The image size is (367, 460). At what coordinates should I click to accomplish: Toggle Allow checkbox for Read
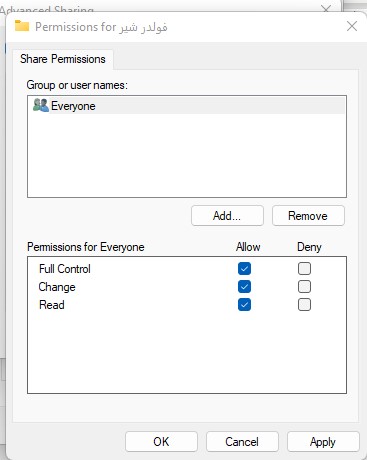(244, 304)
